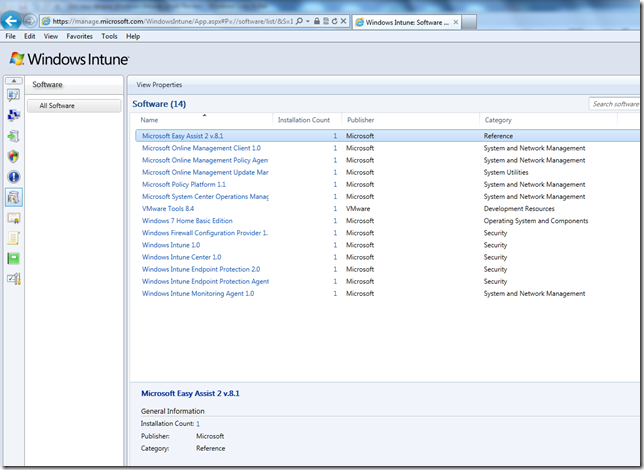The height and width of the screenshot is (470, 644).
Task: Click Operating System and Components category cell
Action: tap(536, 221)
